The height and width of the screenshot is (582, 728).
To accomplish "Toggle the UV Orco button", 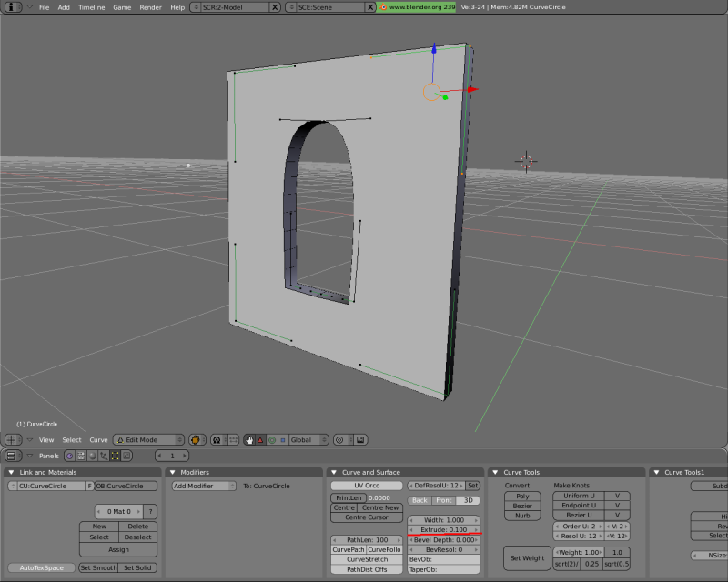I will [x=367, y=486].
